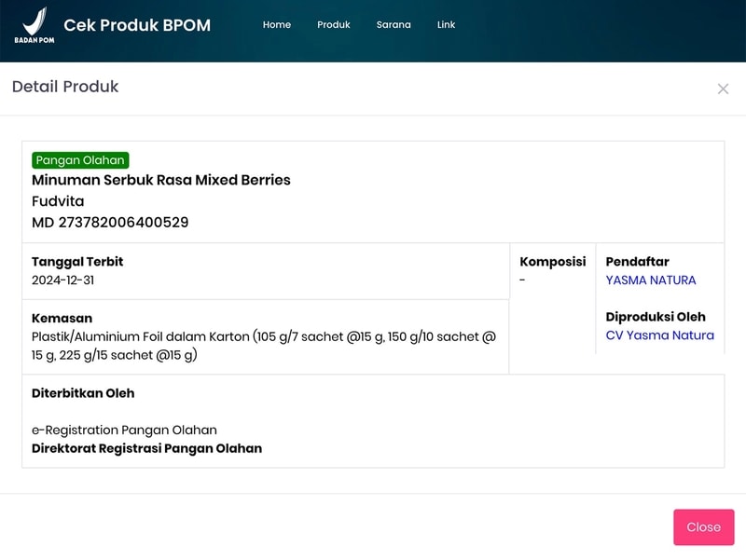The width and height of the screenshot is (746, 560).
Task: Open the YASMA NATURA registrant link
Action: [650, 280]
